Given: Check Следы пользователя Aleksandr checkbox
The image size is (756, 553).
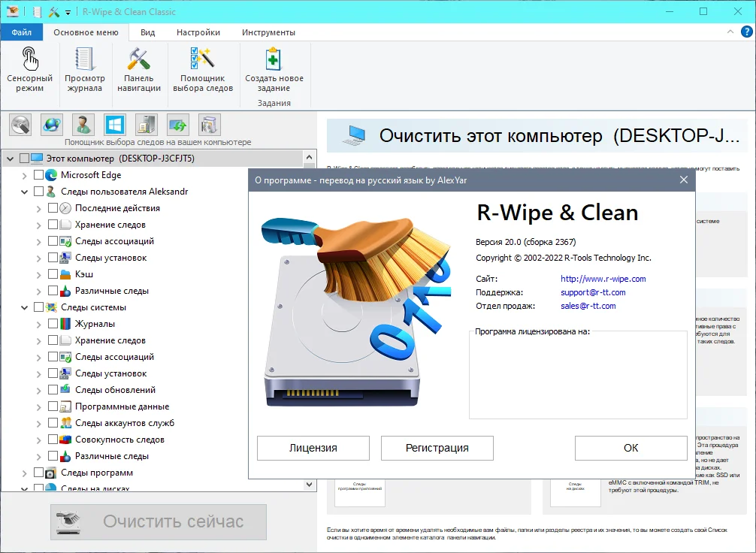Looking at the screenshot, I should pyautogui.click(x=38, y=192).
